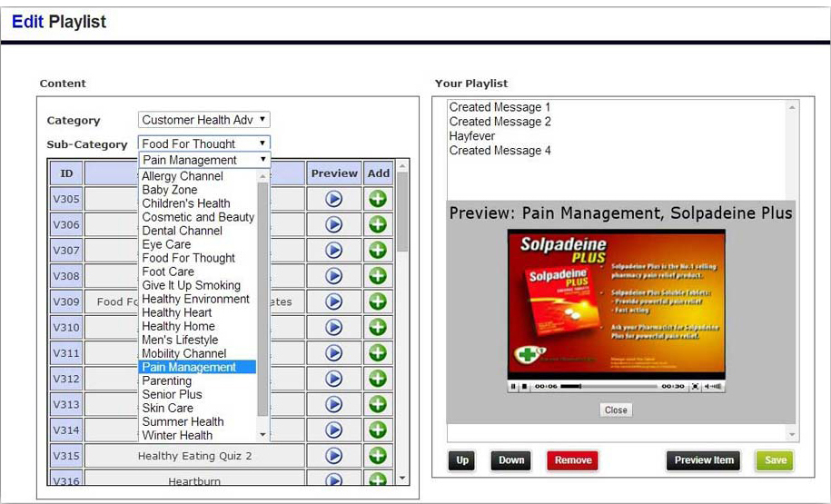Viewport: 831px width, 504px height.
Task: Choose Foot Care sub-category
Action: click(198, 272)
